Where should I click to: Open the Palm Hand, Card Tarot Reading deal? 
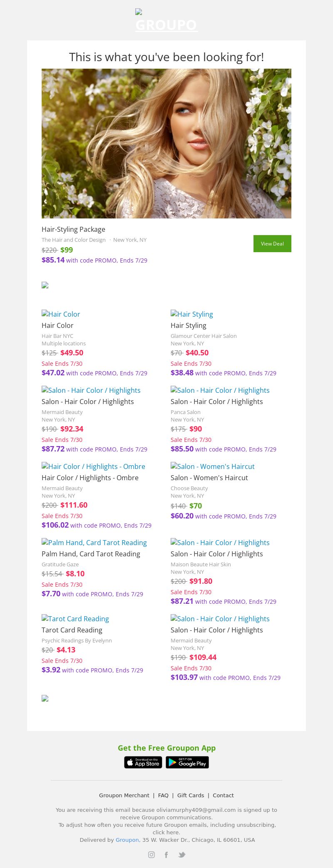(x=94, y=543)
